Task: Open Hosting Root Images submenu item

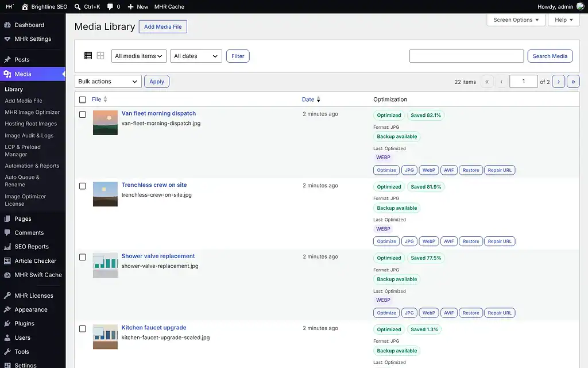Action: click(31, 124)
